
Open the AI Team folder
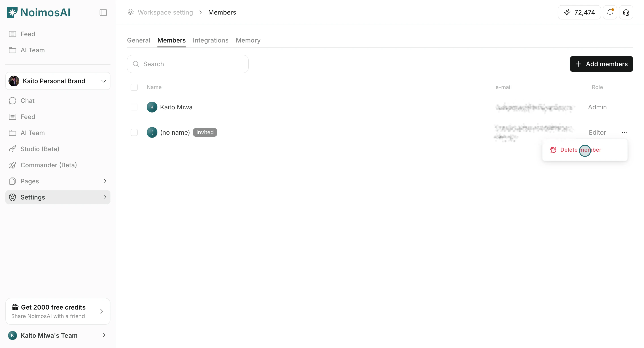[x=32, y=133]
